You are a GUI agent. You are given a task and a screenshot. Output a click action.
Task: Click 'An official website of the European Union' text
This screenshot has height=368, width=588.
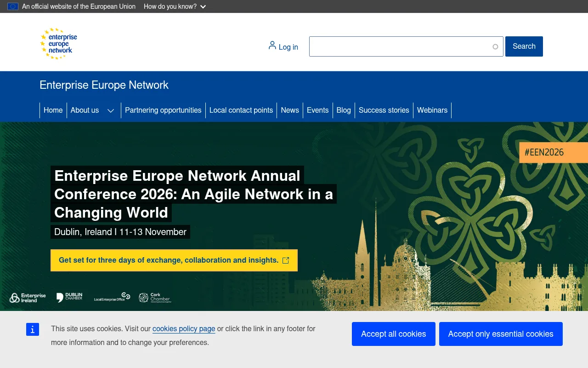pos(79,6)
